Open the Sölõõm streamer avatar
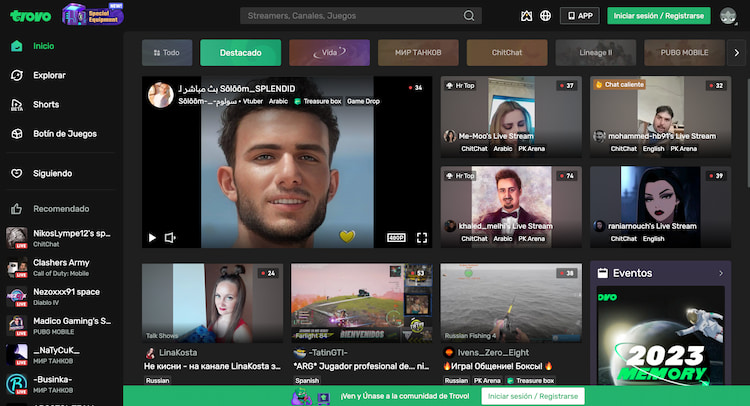The image size is (750, 406). pyautogui.click(x=160, y=94)
